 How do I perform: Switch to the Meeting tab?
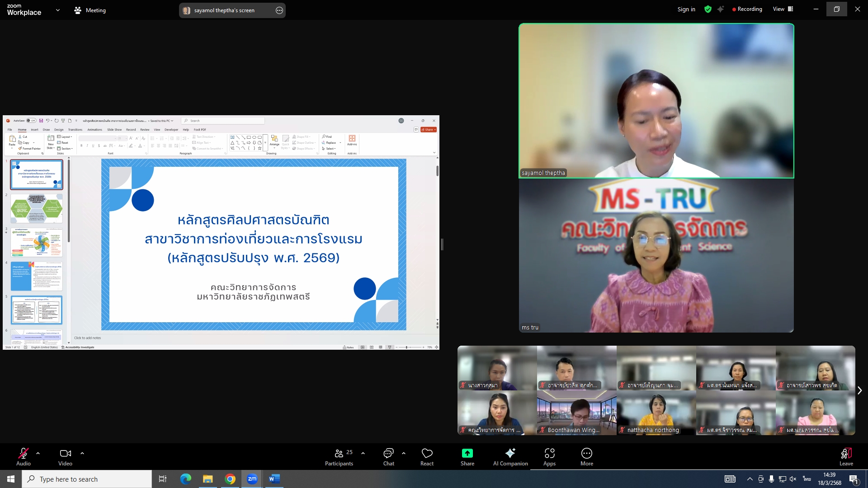(90, 10)
